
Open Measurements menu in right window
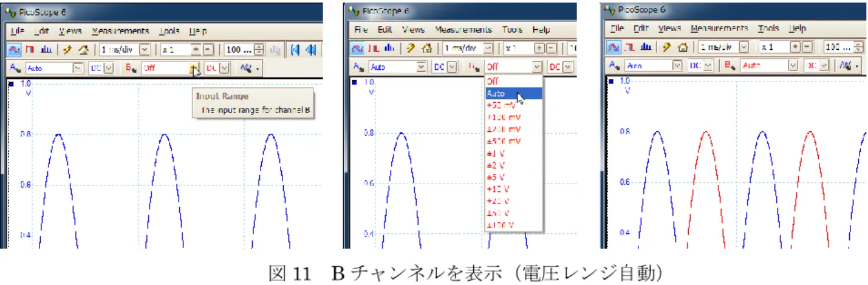point(719,28)
